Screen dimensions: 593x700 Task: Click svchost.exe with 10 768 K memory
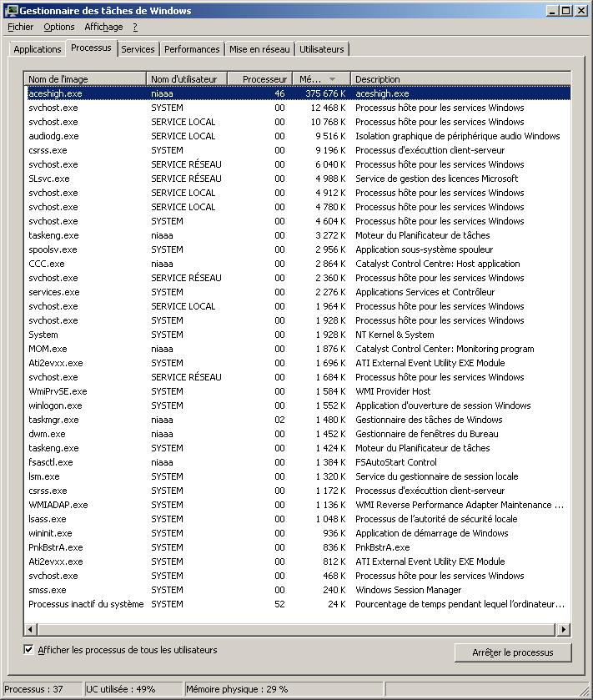[297, 122]
